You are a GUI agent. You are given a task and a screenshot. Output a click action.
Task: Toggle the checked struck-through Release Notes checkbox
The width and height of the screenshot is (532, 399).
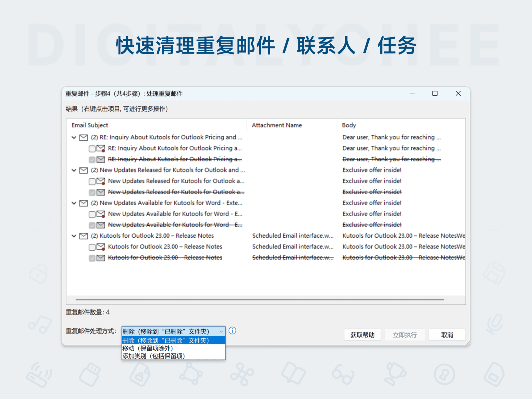coord(92,258)
